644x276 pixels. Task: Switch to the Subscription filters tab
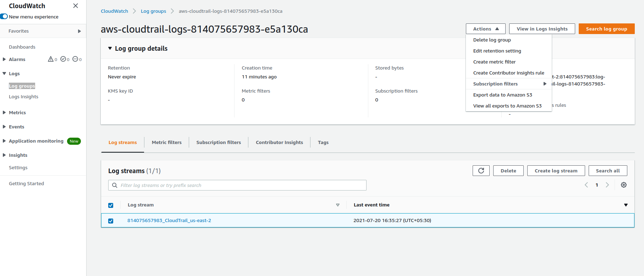coord(219,142)
